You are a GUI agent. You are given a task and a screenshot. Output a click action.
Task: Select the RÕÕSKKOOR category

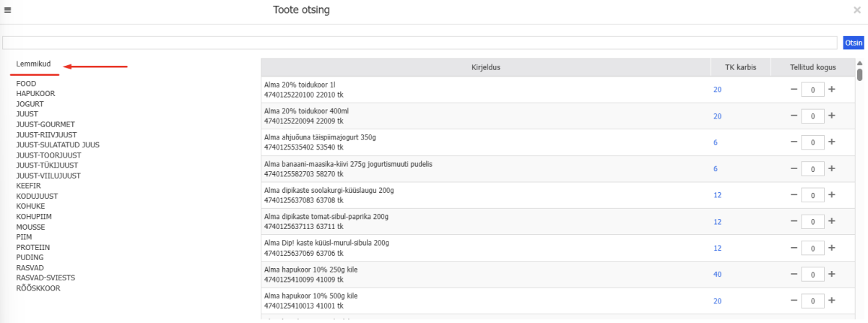click(38, 288)
